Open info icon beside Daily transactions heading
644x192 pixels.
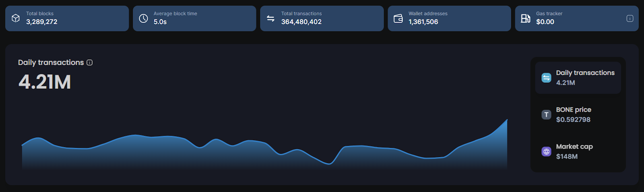pyautogui.click(x=90, y=63)
